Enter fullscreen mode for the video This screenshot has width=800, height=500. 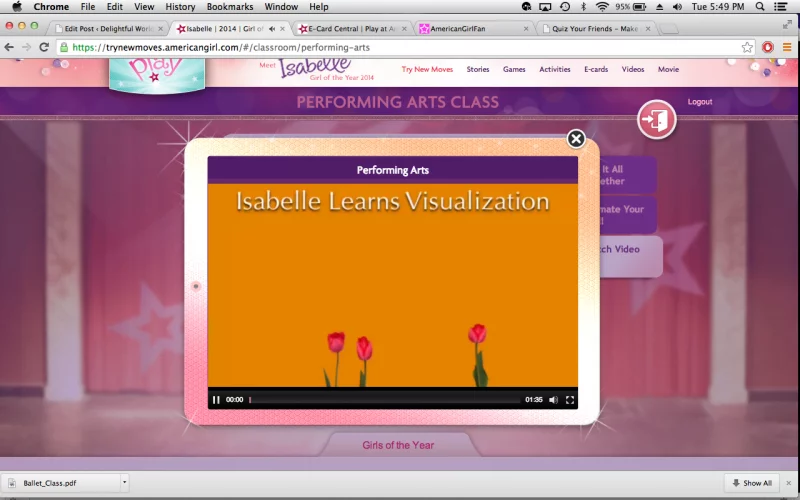[570, 400]
